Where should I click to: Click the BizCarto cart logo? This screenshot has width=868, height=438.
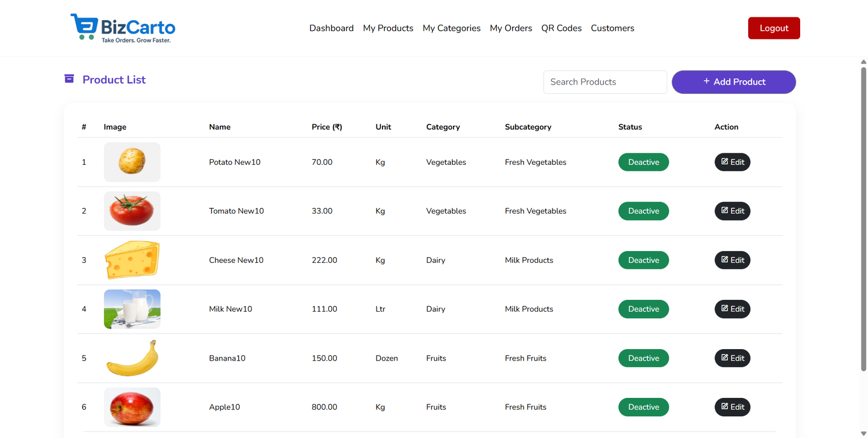[x=85, y=27]
